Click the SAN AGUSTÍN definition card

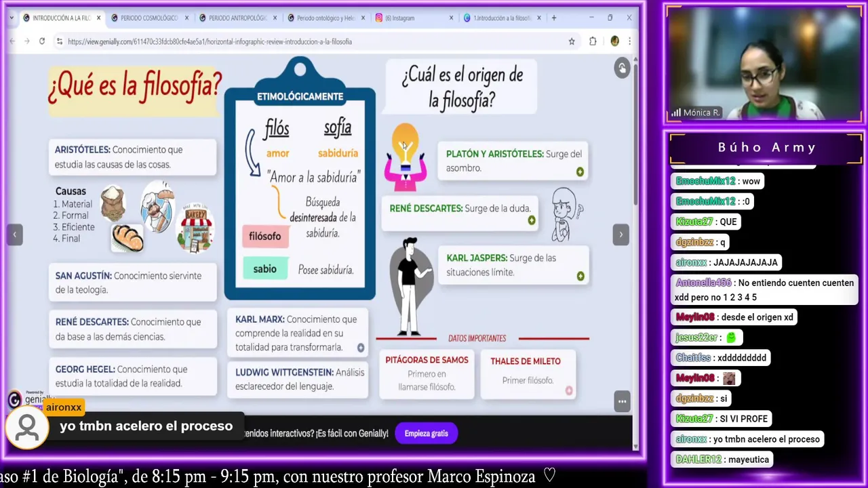pyautogui.click(x=133, y=283)
